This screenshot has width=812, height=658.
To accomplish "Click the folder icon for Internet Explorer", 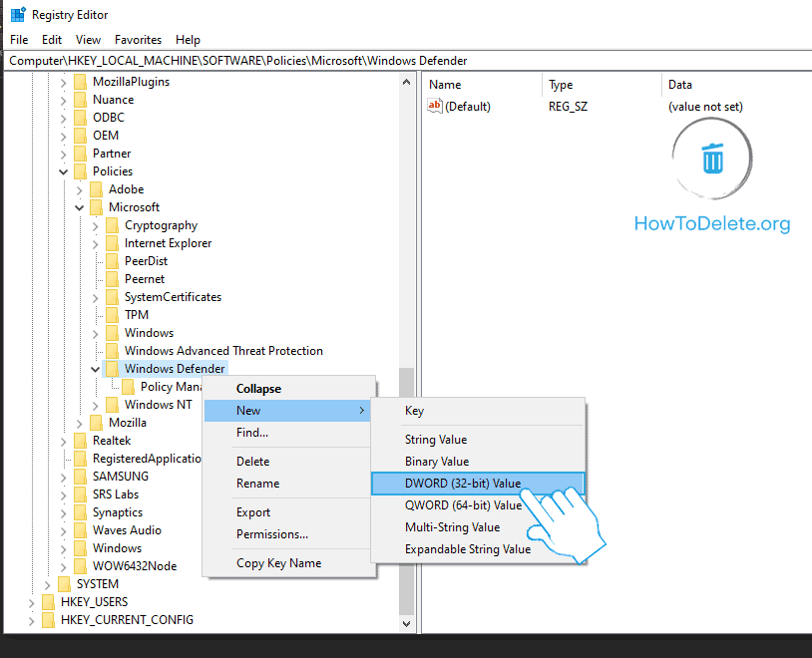I will (x=113, y=242).
